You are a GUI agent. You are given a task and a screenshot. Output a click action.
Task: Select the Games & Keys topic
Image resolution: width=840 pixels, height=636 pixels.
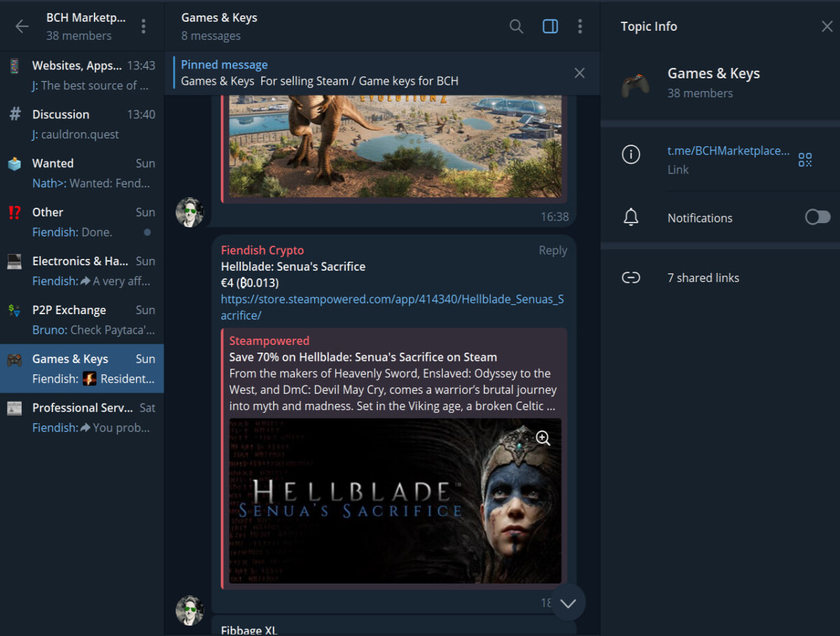tap(82, 369)
